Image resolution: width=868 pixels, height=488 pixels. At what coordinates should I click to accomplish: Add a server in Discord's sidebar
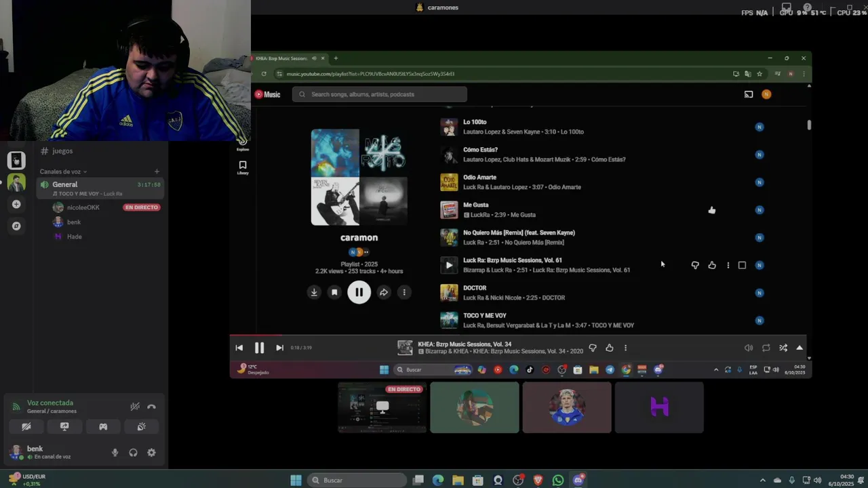[x=16, y=204]
